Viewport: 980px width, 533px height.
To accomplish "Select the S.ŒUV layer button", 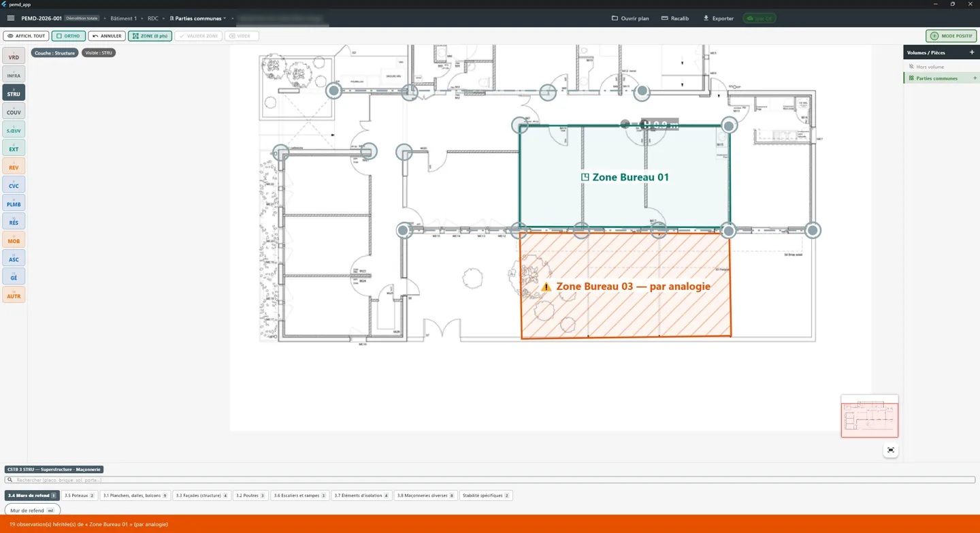I will pyautogui.click(x=14, y=129).
